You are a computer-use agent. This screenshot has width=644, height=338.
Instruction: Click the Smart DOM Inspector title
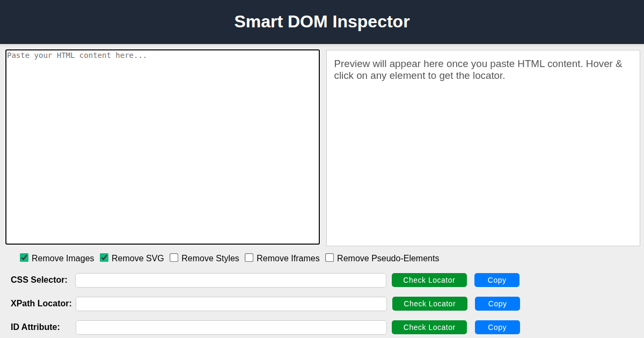[322, 21]
